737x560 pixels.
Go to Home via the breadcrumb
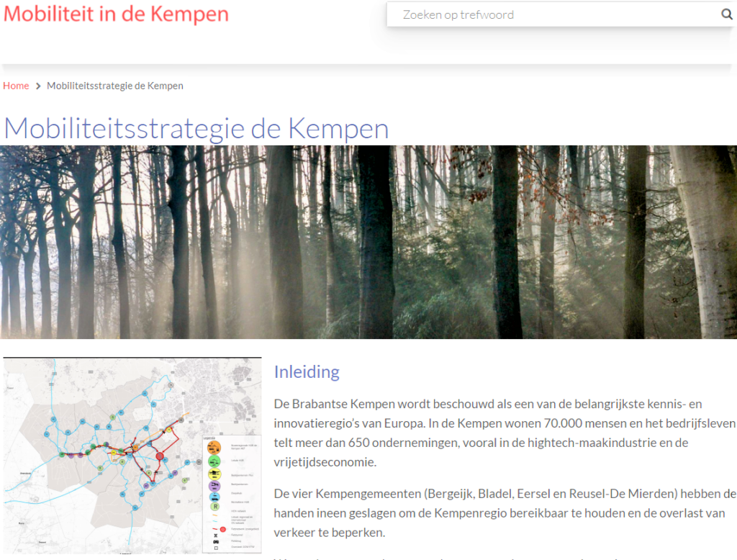click(16, 86)
